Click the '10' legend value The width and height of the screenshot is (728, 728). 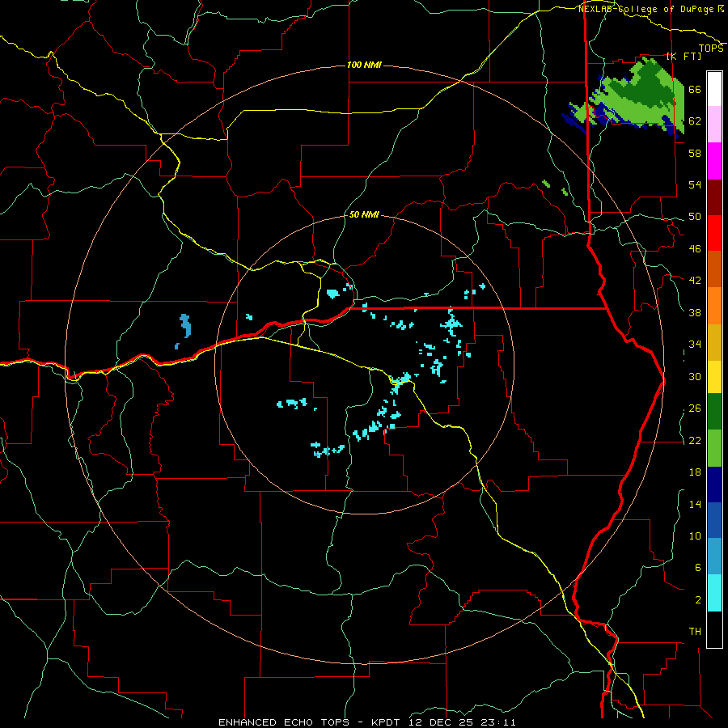695,535
